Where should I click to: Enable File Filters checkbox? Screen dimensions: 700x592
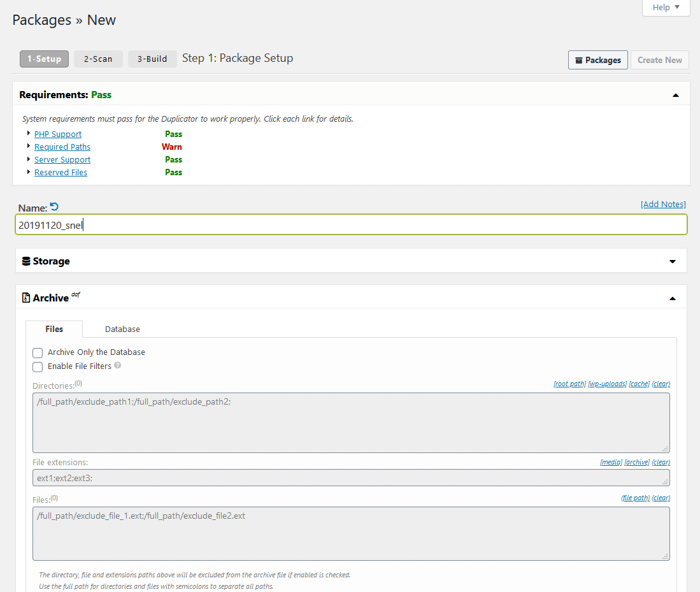(38, 367)
